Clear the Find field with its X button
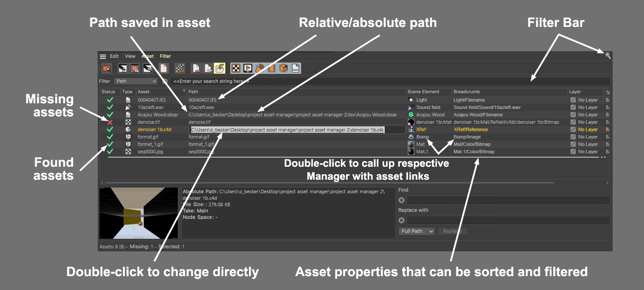 click(x=402, y=200)
